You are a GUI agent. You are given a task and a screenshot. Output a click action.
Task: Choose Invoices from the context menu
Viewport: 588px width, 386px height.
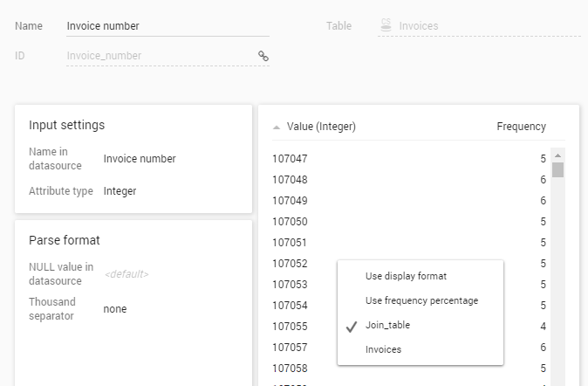pos(383,349)
